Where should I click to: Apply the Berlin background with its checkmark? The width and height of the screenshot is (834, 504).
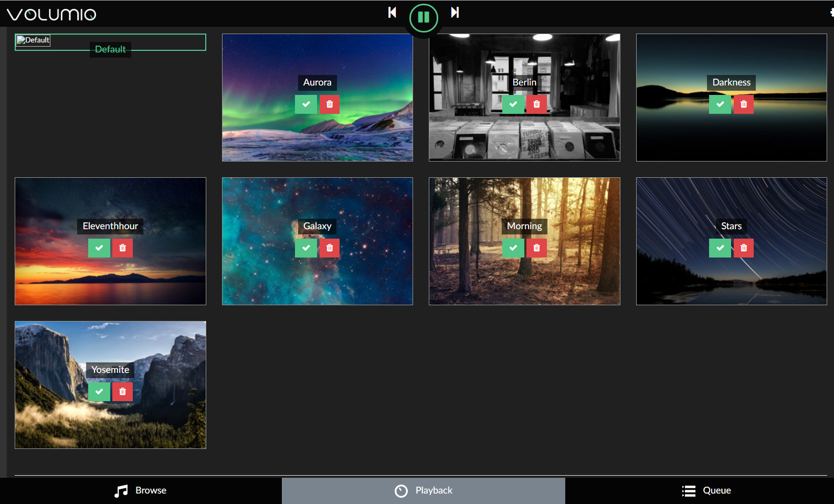(513, 104)
